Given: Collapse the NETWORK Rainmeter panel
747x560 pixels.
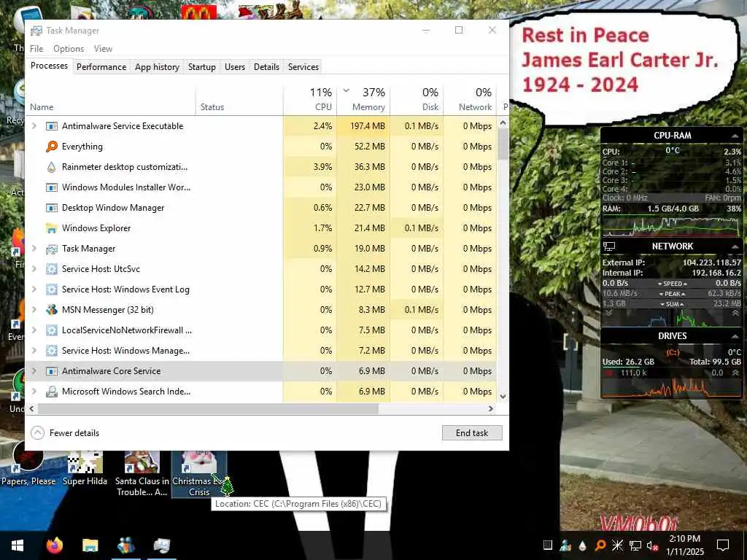Looking at the screenshot, I should (735, 246).
